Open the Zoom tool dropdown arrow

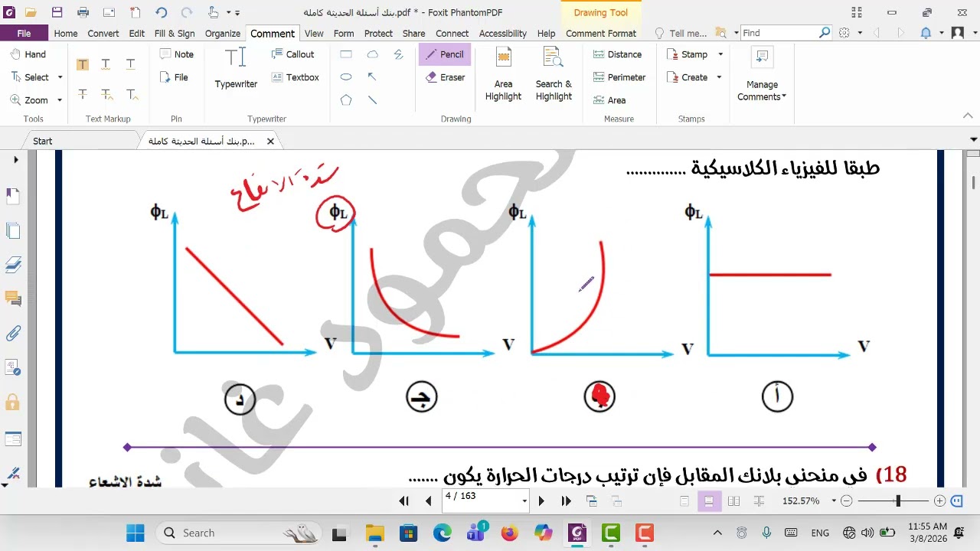(60, 100)
